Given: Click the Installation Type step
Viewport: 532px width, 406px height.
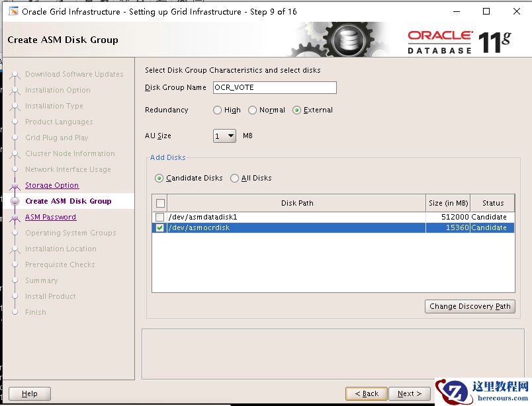Looking at the screenshot, I should pos(54,106).
